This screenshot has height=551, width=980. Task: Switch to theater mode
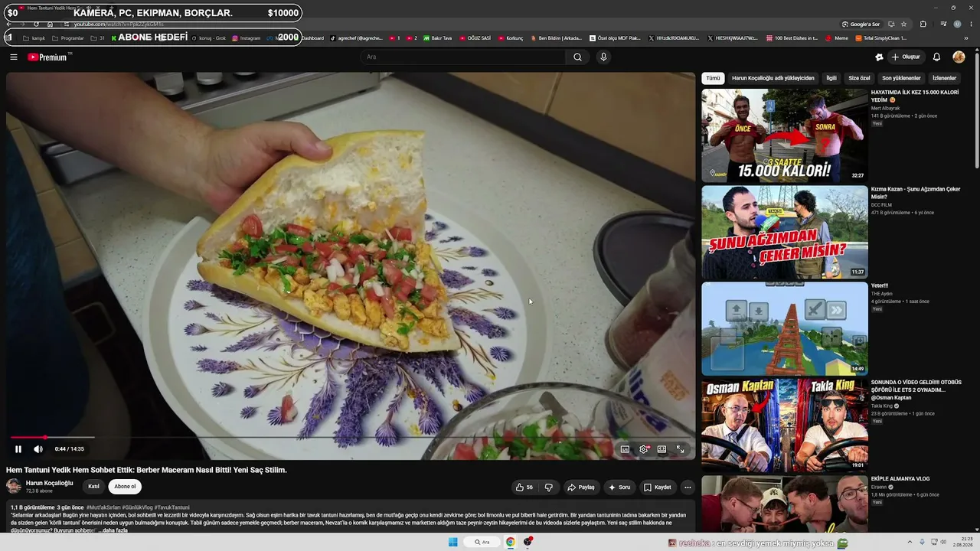661,449
